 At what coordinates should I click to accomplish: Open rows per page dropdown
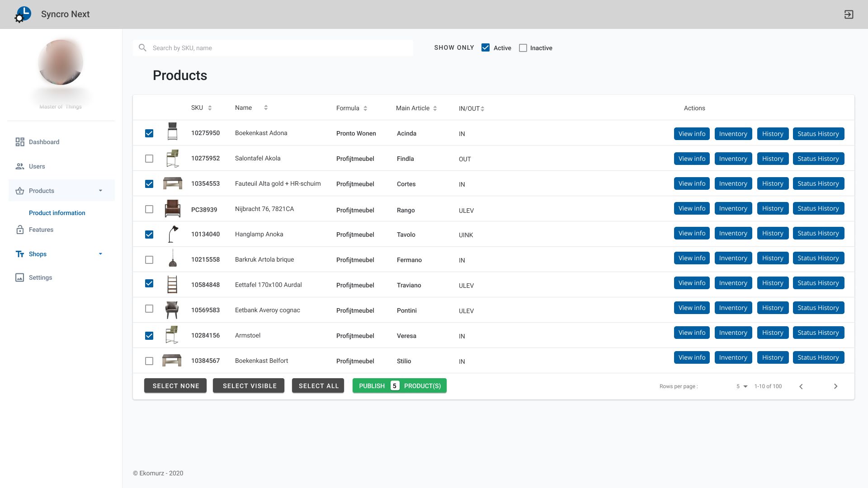pyautogui.click(x=741, y=386)
